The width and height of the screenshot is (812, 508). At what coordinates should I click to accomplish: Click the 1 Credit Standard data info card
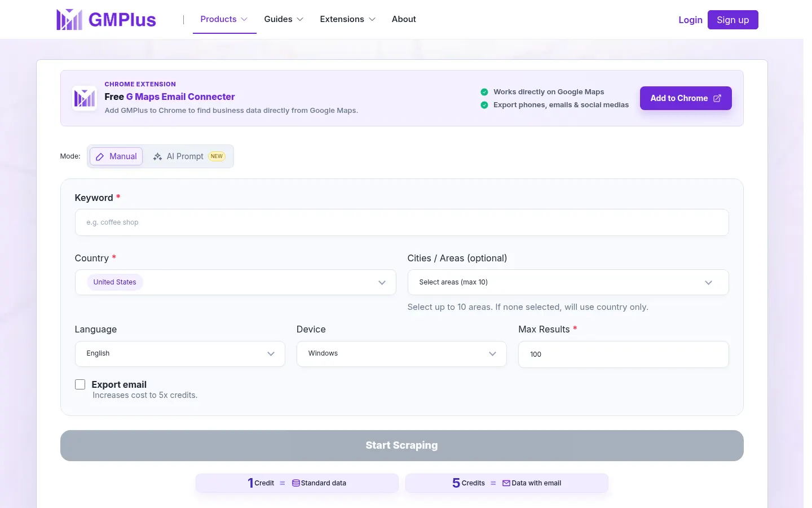(x=297, y=483)
